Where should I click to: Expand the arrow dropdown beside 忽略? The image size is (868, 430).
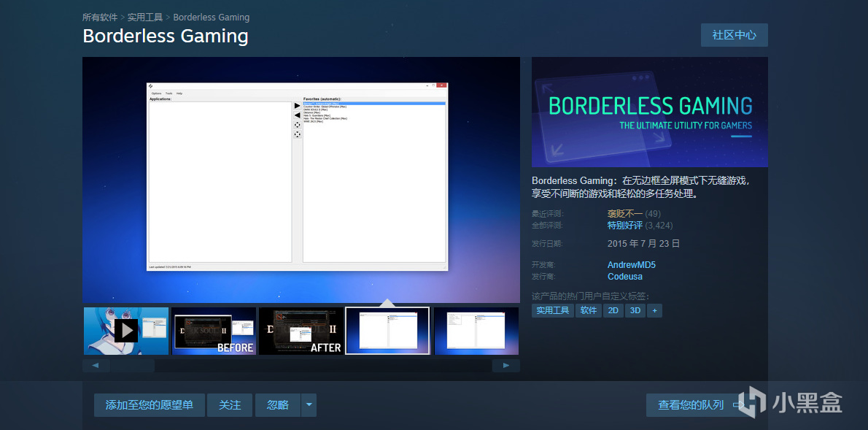(x=309, y=405)
